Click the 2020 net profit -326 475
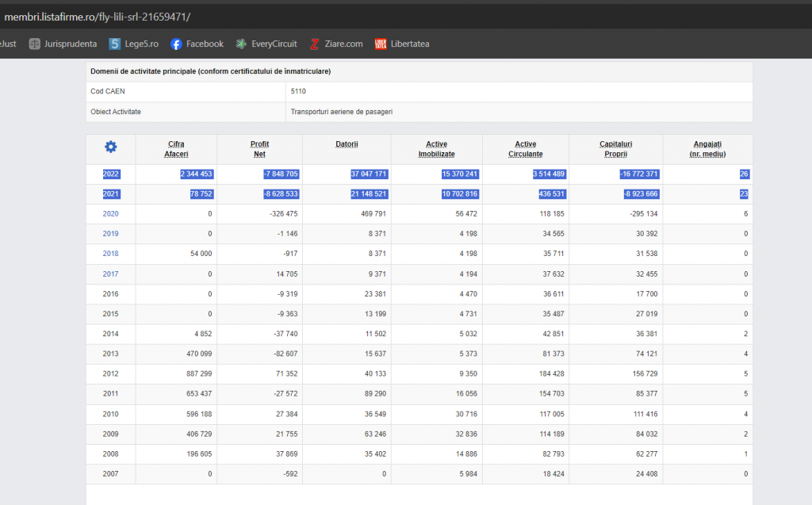The height and width of the screenshot is (505, 812). (x=284, y=214)
